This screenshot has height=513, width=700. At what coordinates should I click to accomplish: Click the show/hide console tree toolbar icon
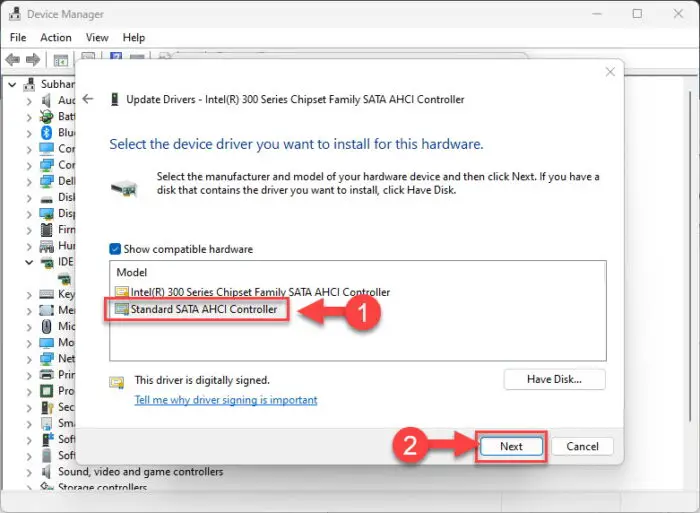(61, 60)
